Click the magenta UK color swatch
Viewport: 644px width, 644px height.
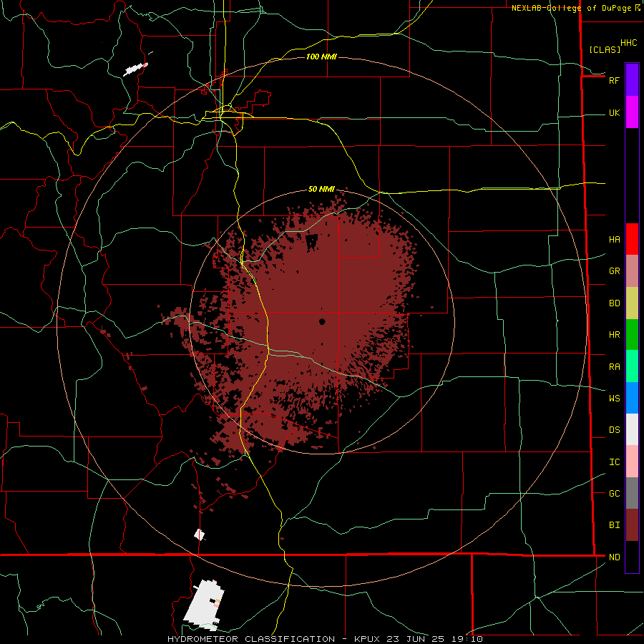(632, 112)
